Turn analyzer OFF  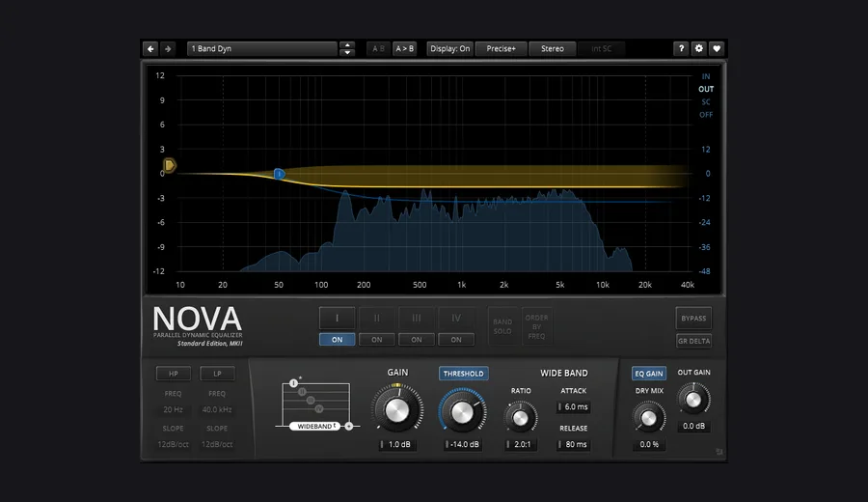[x=706, y=115]
